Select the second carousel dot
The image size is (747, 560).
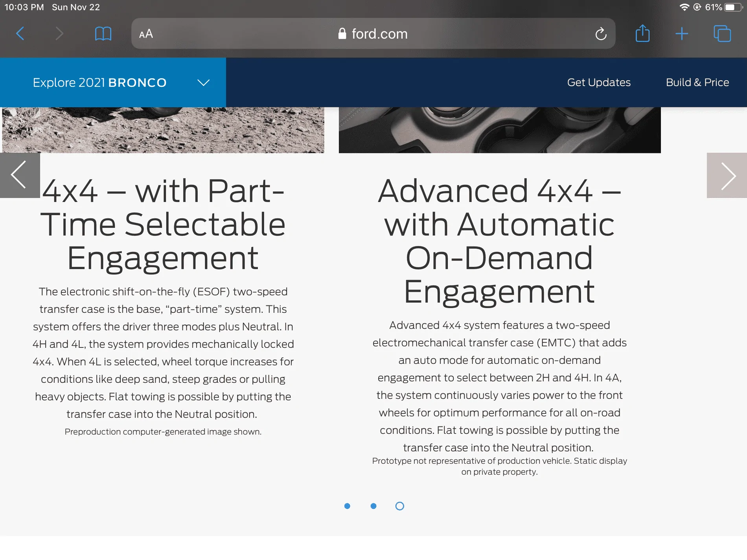coord(373,506)
